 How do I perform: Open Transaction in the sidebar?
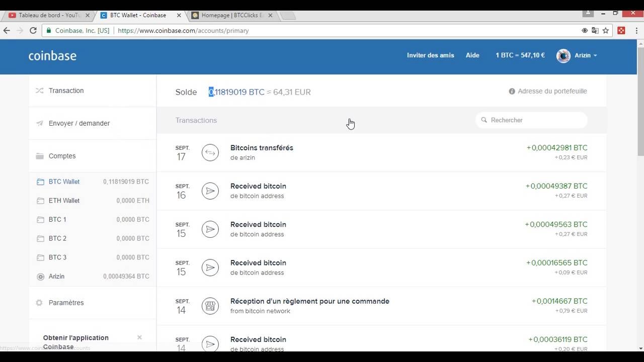(x=93, y=90)
